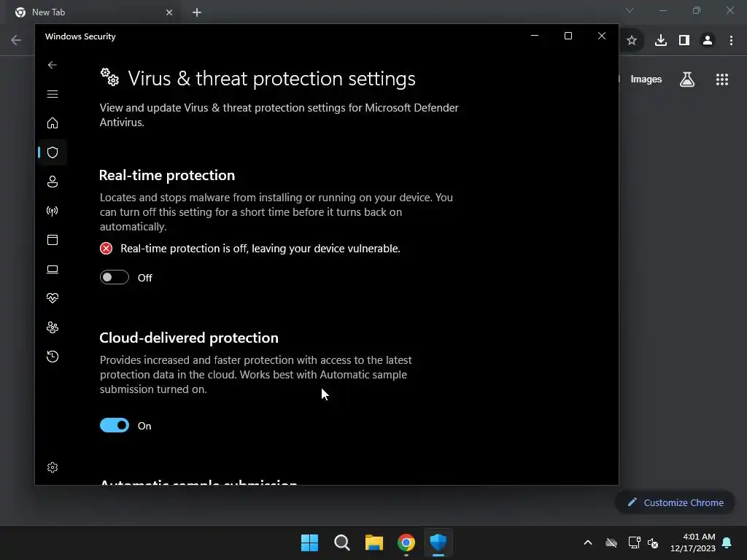Open a new Chrome tab with plus button
747x560 pixels.
tap(197, 12)
